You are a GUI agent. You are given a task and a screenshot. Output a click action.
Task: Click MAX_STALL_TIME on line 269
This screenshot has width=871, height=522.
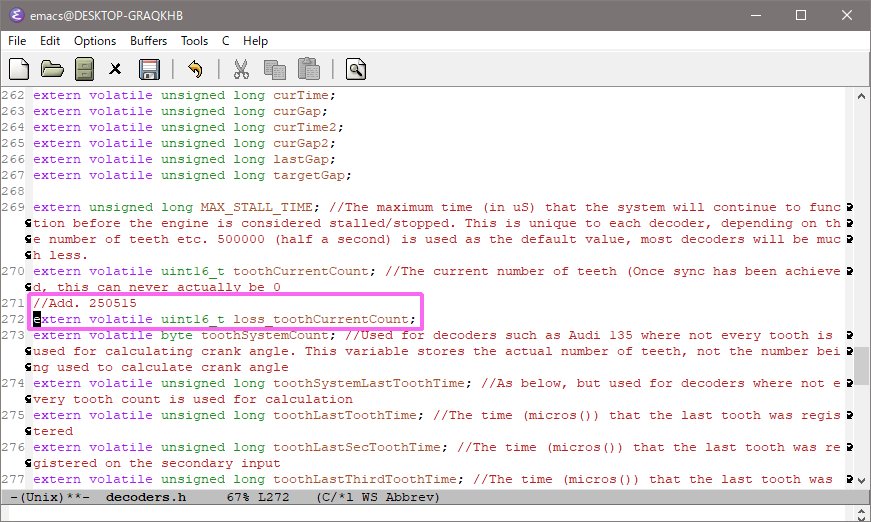pos(257,208)
